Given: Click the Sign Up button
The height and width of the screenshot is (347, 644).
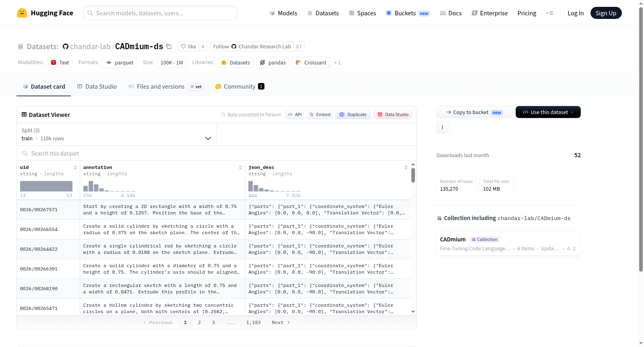Looking at the screenshot, I should click(606, 13).
